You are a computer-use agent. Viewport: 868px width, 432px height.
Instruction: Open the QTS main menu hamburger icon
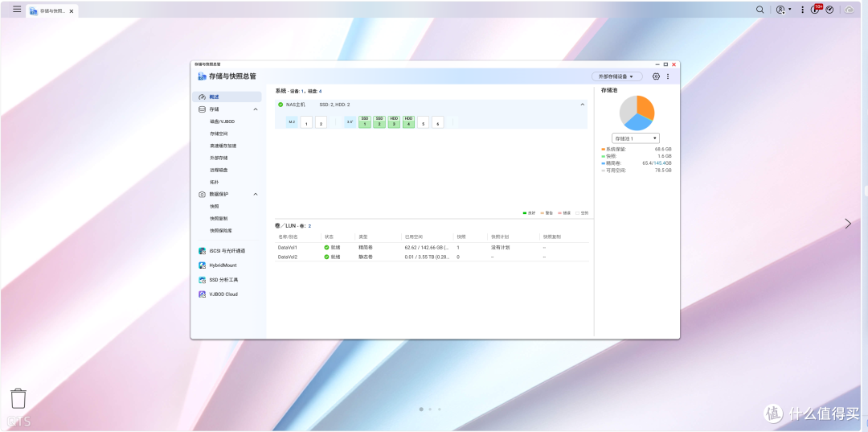[x=17, y=10]
